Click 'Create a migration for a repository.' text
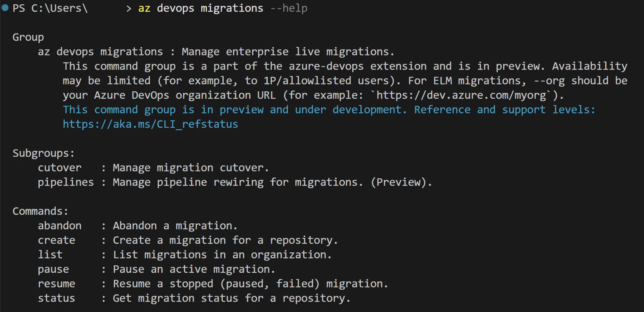 coord(225,240)
